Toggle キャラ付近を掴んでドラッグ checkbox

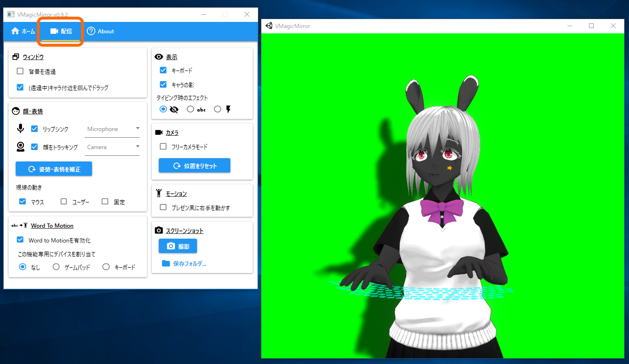point(20,88)
